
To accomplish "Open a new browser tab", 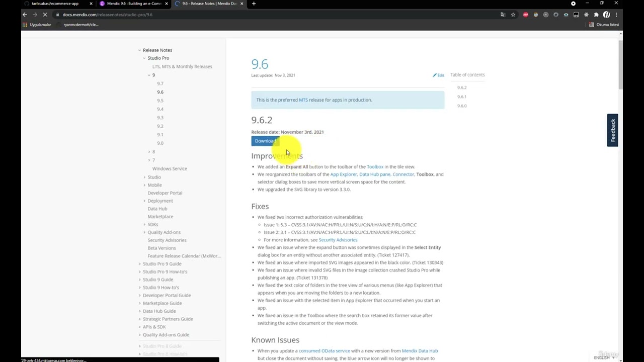I will point(254,4).
